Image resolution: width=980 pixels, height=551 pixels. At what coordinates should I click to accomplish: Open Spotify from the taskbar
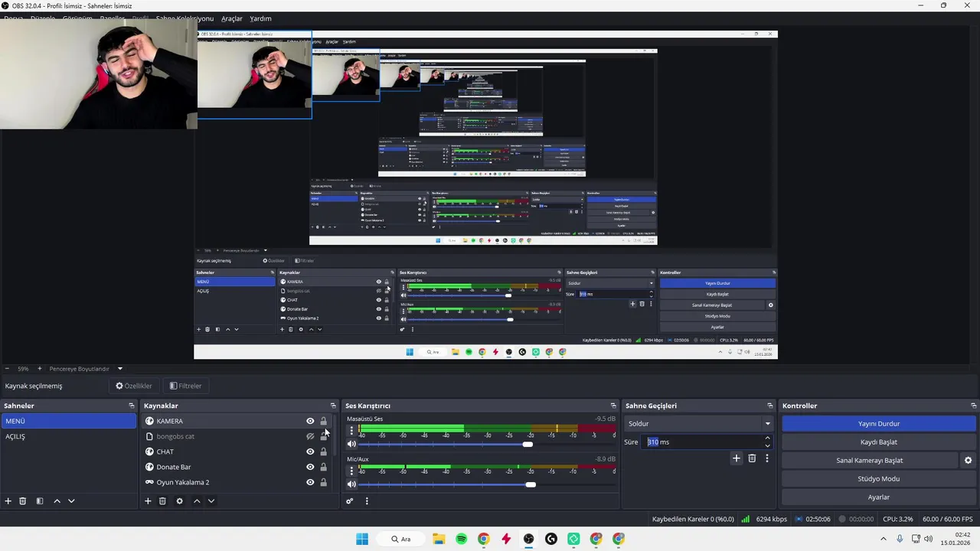461,539
